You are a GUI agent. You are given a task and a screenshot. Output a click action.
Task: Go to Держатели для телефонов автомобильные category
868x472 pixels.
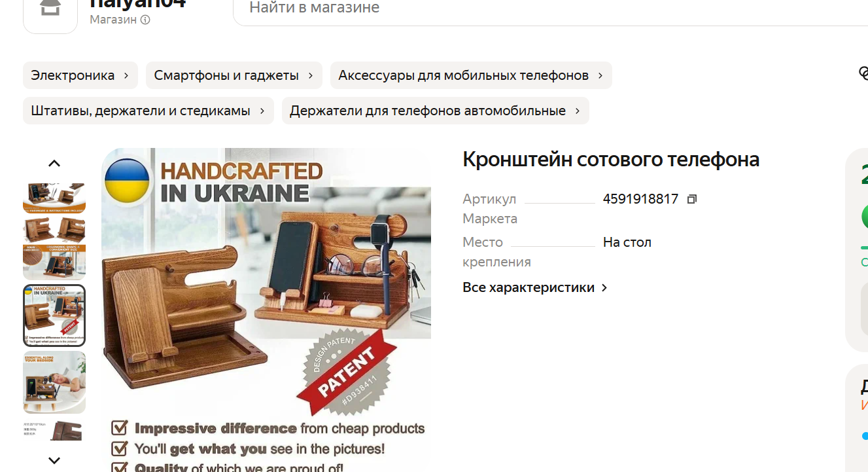pyautogui.click(x=436, y=111)
